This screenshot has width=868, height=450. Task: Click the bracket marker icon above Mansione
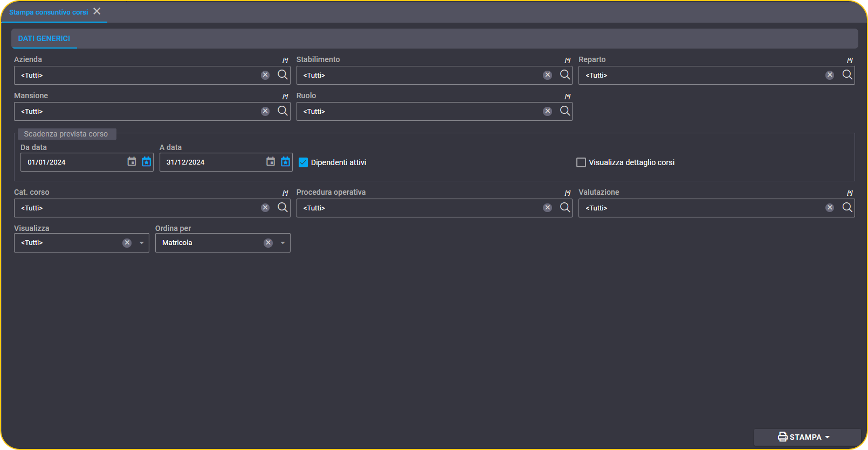tap(285, 96)
